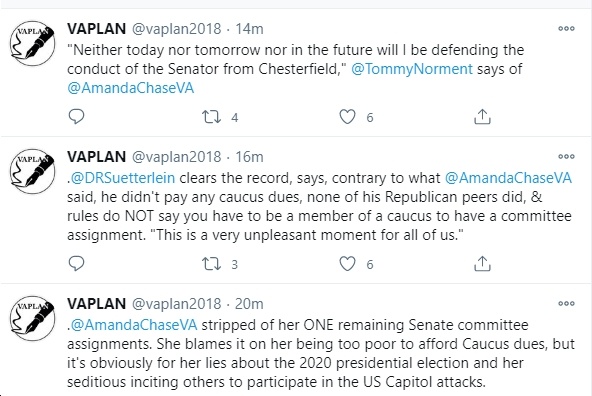
Task: Open the @vaplan2018 handle on the 20m tweet
Action: pos(176,304)
